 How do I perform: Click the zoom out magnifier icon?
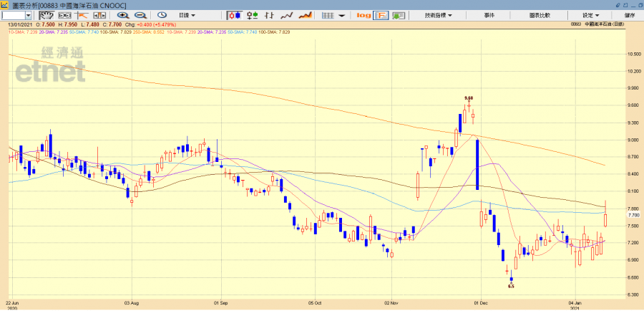point(140,15)
